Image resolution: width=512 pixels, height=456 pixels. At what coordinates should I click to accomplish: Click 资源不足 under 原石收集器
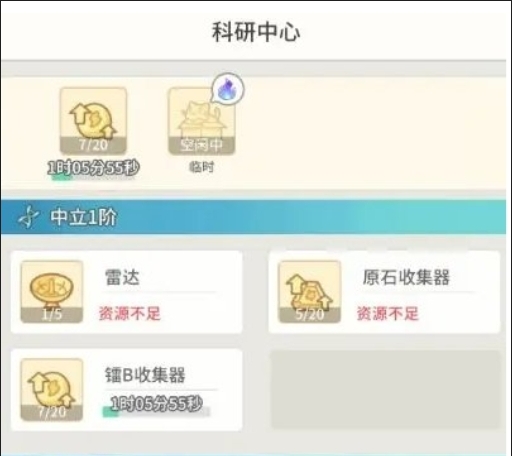(387, 314)
